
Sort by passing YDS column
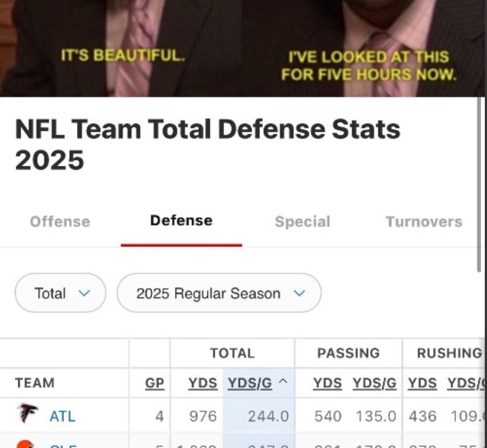[x=327, y=382]
